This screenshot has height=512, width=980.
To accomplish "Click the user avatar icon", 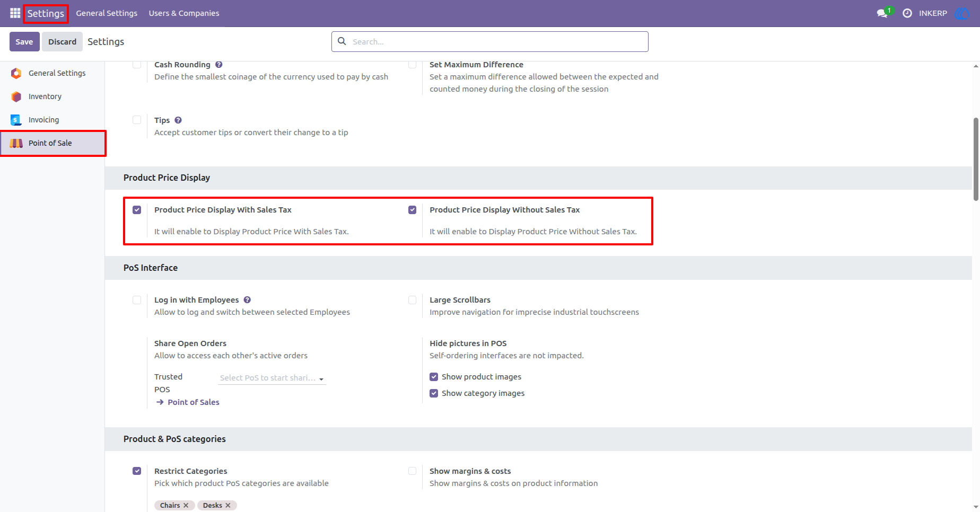I will (x=961, y=13).
